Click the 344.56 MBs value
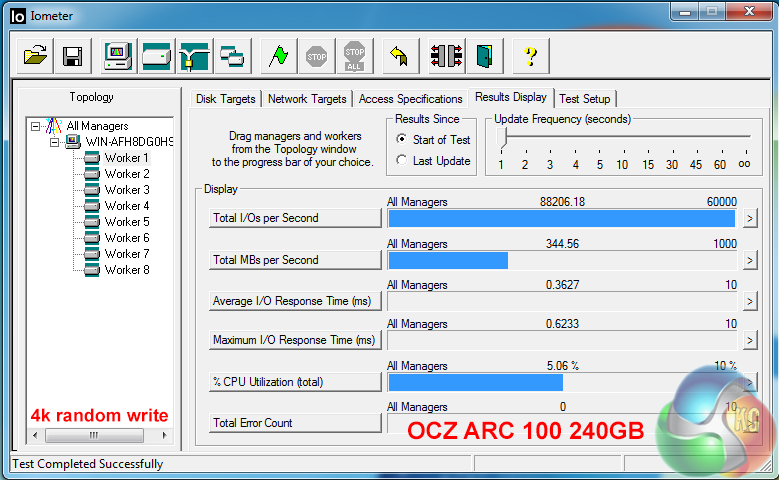Screen dimensions: 779x480 pyautogui.click(x=562, y=243)
